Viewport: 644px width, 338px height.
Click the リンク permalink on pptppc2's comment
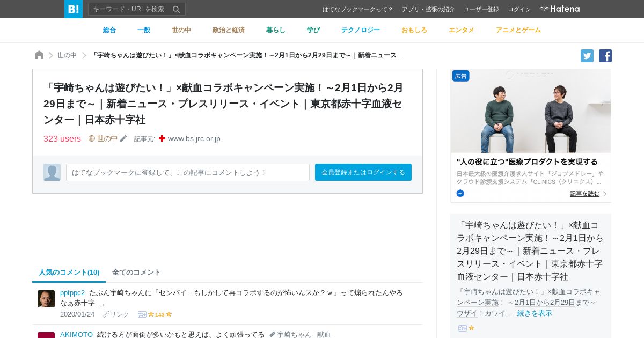pyautogui.click(x=116, y=314)
